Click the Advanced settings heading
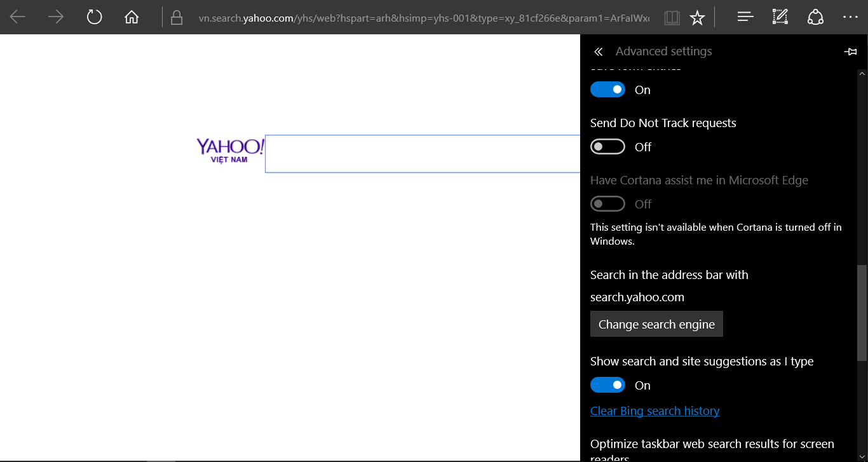 664,51
